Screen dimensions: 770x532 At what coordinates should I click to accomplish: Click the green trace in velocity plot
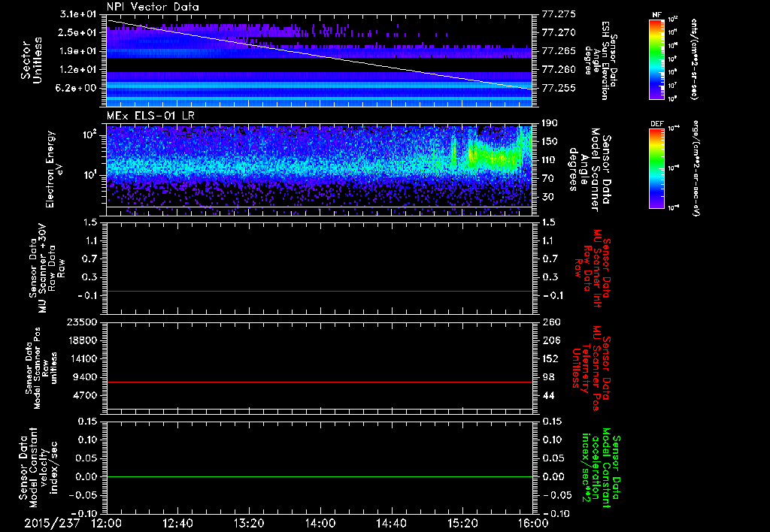[x=320, y=476]
